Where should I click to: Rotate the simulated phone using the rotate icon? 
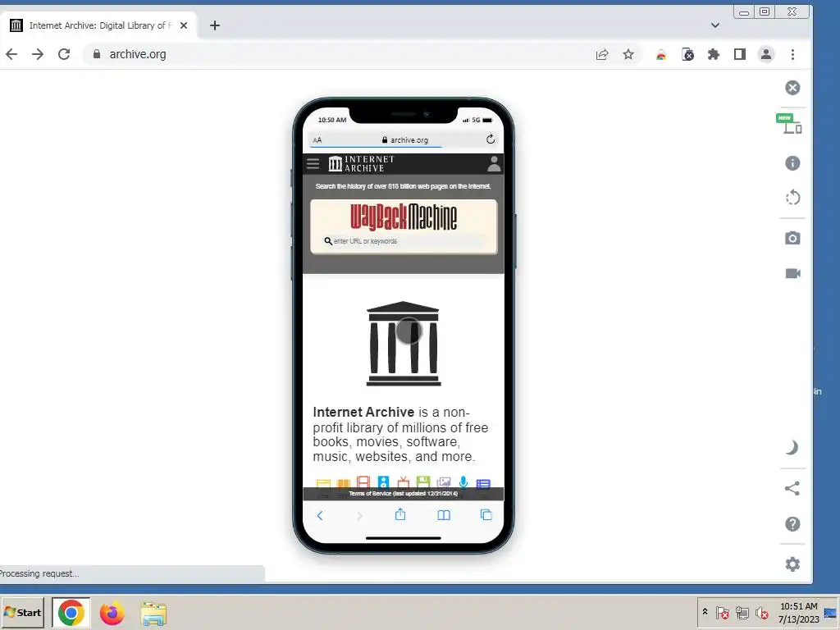pyautogui.click(x=793, y=197)
